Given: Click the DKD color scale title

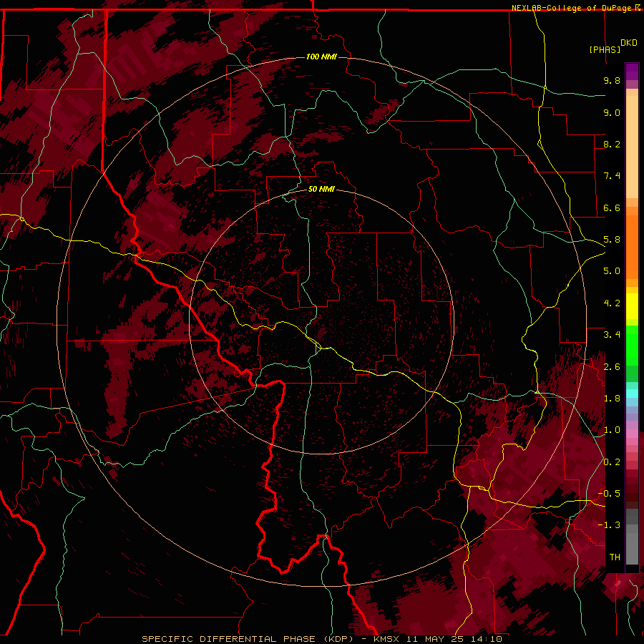Looking at the screenshot, I should pos(629,43).
